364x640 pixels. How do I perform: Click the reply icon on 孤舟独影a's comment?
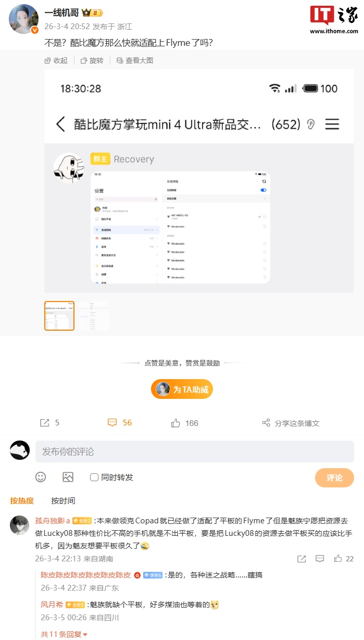(x=320, y=559)
